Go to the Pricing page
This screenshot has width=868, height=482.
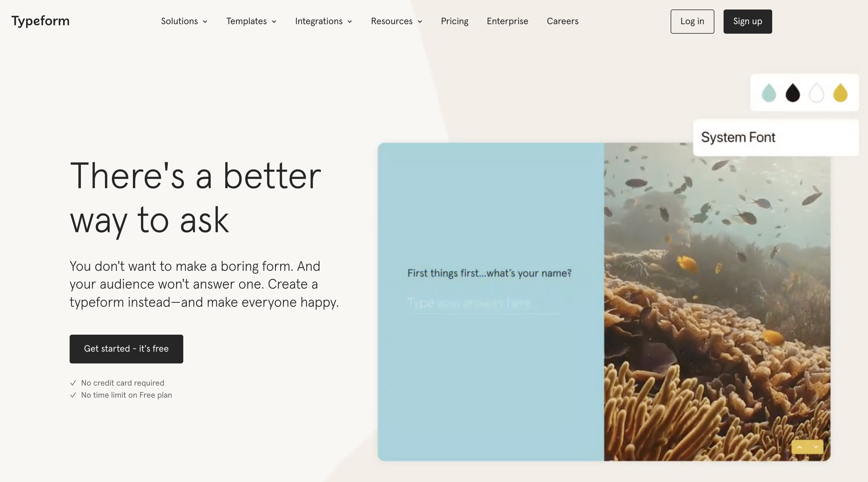(455, 21)
